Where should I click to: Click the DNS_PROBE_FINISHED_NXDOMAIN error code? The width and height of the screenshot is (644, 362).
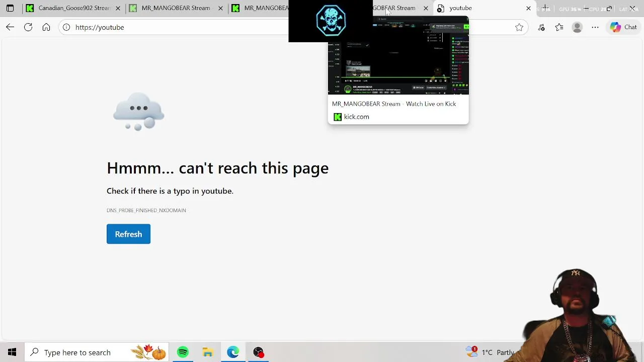click(146, 210)
